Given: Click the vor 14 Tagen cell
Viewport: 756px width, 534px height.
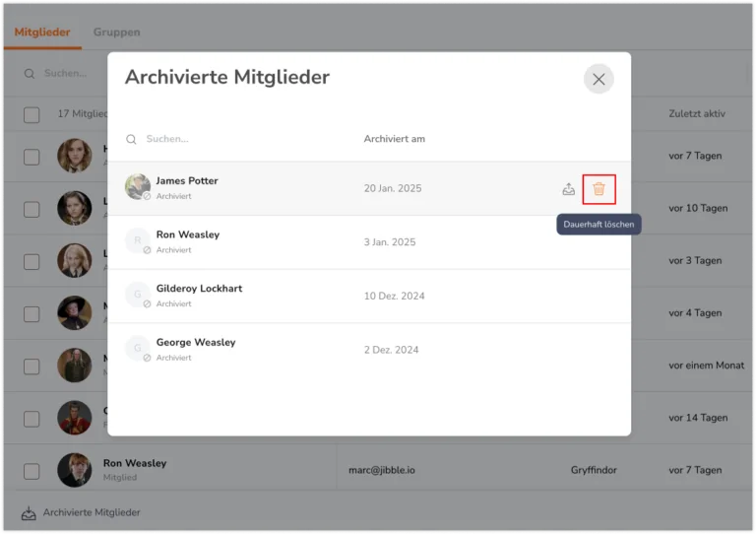Looking at the screenshot, I should [698, 418].
